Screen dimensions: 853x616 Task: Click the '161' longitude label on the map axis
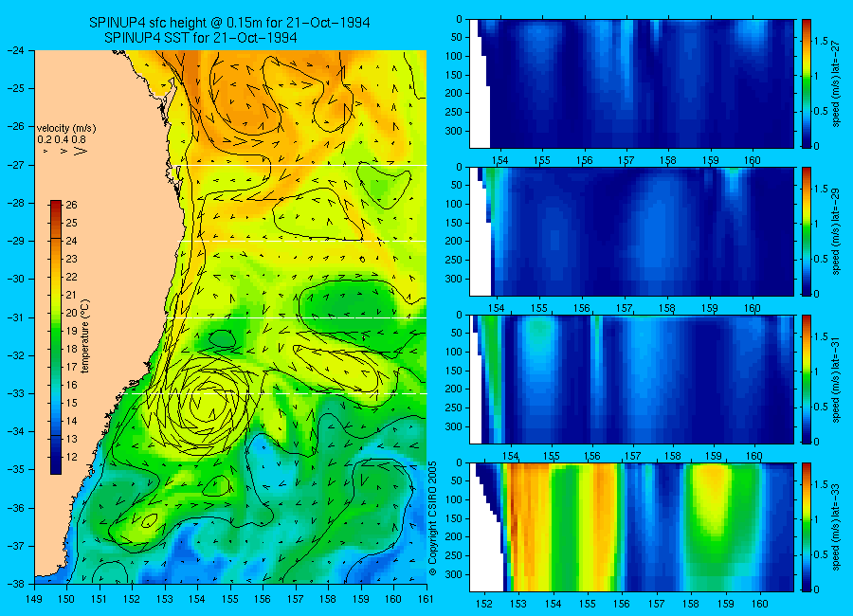[x=426, y=599]
